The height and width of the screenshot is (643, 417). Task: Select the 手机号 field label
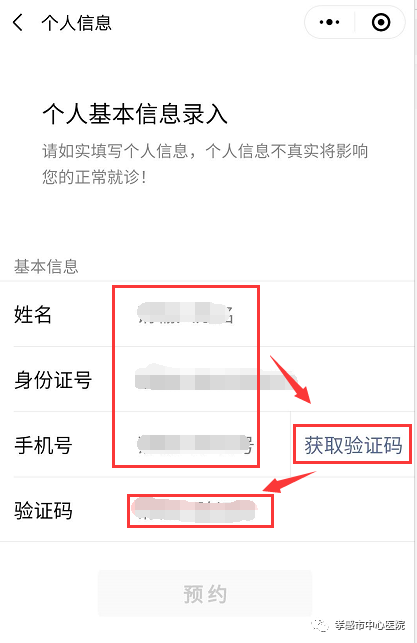coord(43,445)
